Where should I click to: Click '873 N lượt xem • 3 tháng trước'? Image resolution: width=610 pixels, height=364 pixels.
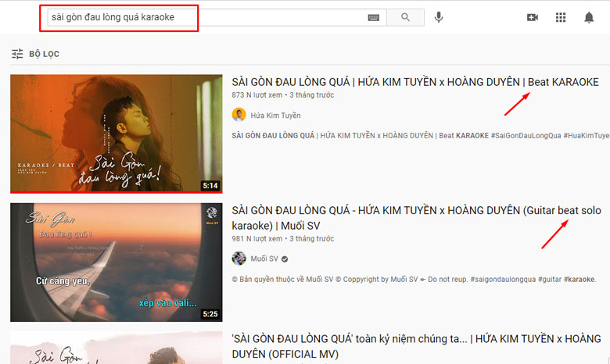pyautogui.click(x=283, y=95)
